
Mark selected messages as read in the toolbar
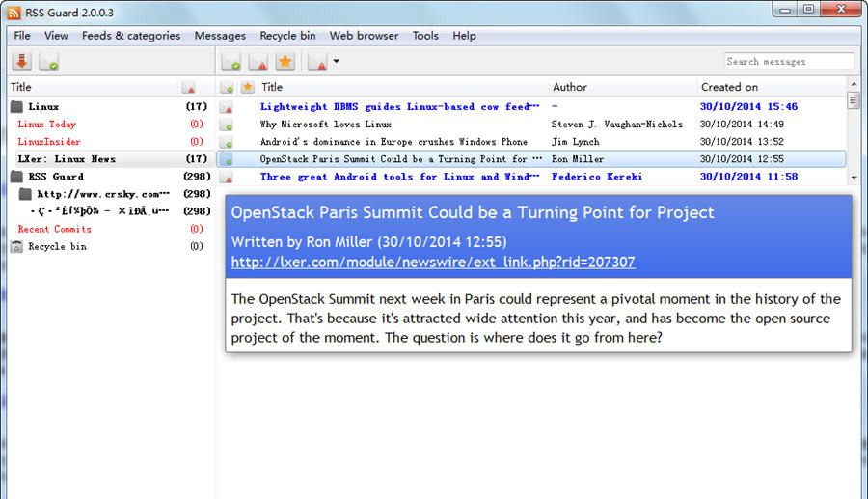(x=231, y=62)
